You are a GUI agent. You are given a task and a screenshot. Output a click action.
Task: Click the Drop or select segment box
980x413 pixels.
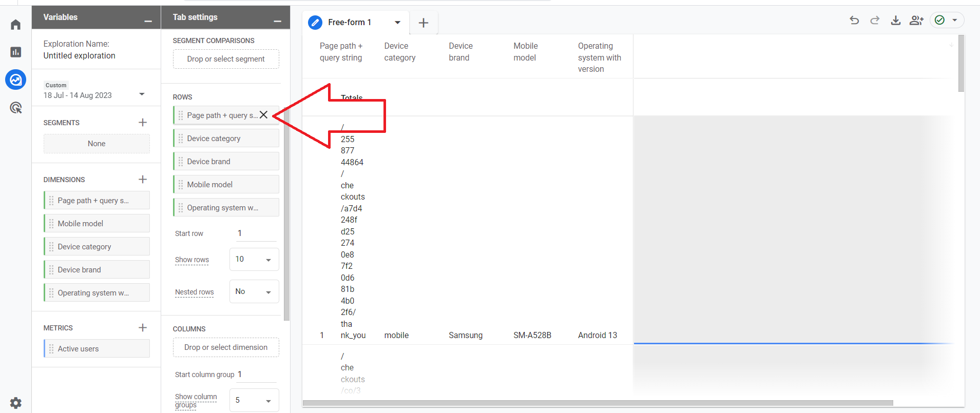pos(226,59)
